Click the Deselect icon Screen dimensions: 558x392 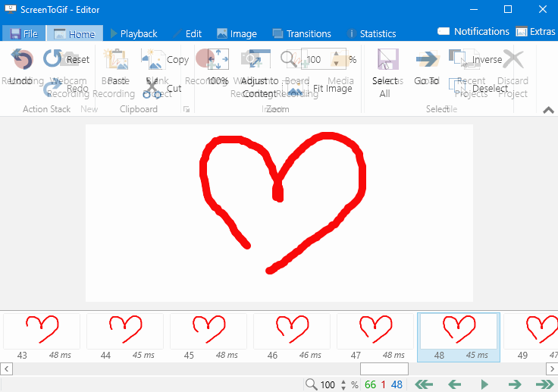pyautogui.click(x=458, y=87)
